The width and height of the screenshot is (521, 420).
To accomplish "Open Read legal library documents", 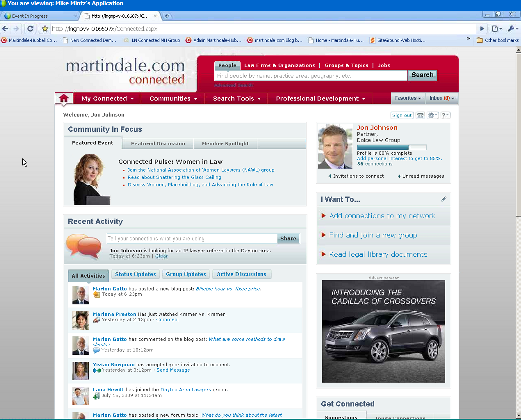I will click(x=378, y=254).
